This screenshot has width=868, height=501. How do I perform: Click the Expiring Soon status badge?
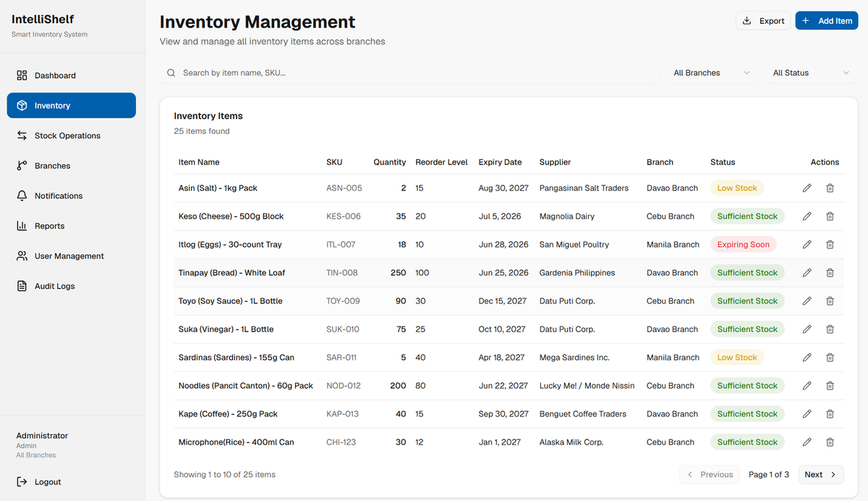[744, 245]
